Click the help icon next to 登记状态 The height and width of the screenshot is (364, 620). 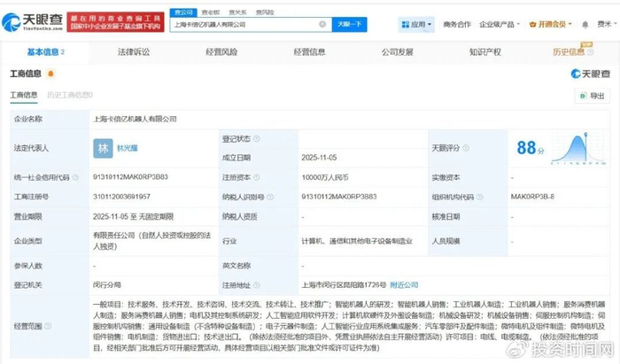coord(257,139)
